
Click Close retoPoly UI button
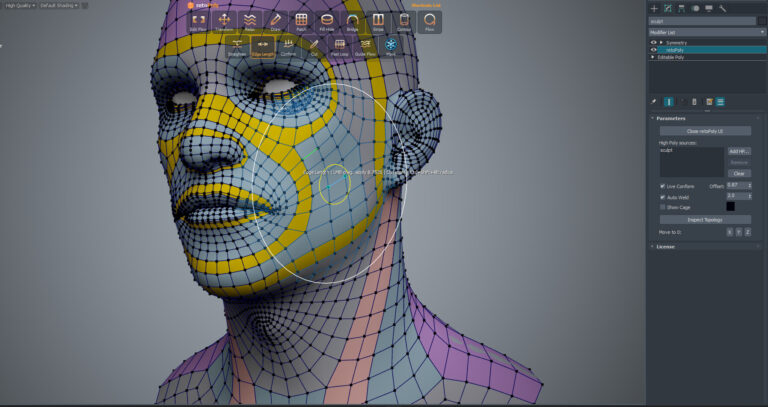(705, 131)
